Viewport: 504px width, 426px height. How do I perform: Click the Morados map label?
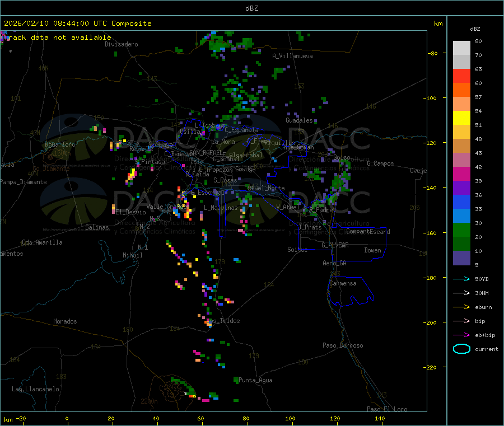66,321
